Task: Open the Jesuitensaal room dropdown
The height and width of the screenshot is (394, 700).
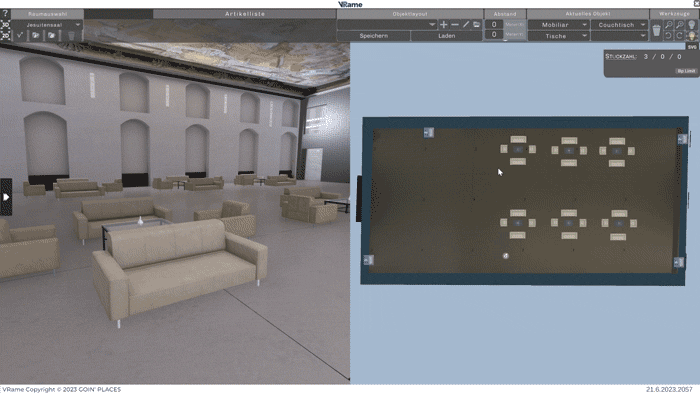Action: [47, 25]
